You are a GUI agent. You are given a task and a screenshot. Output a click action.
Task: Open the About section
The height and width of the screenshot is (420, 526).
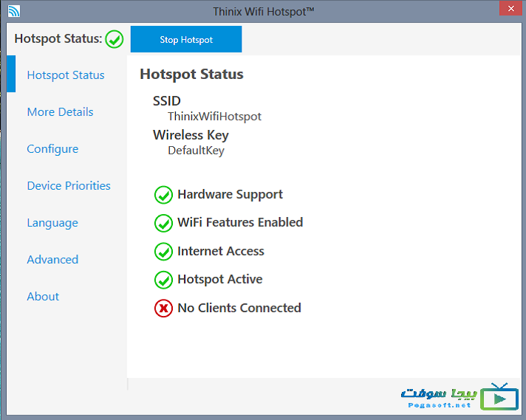pos(43,296)
